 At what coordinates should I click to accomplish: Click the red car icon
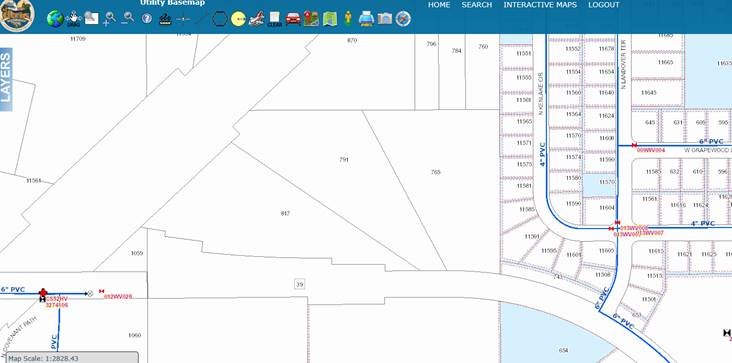point(293,19)
